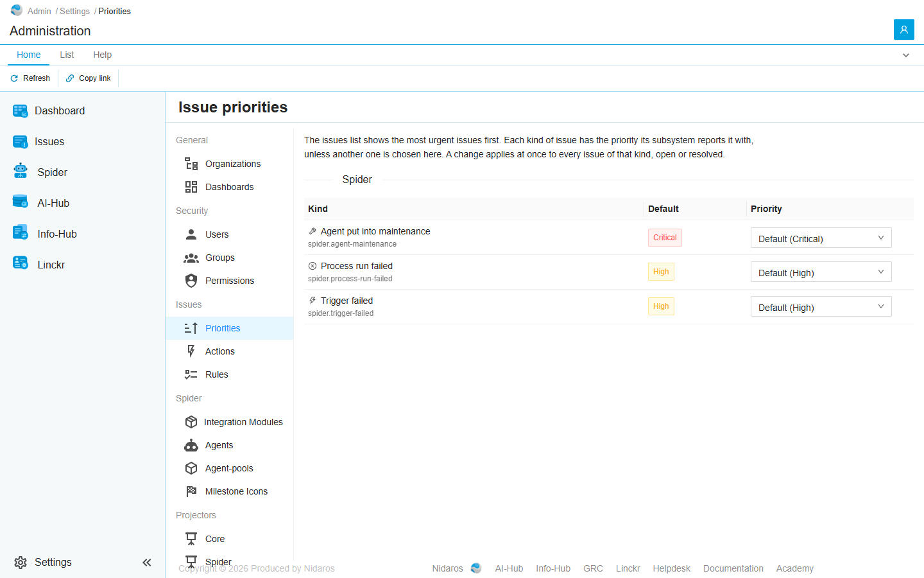Viewport: 924px width, 578px height.
Task: Open the GRC footer link
Action: tap(593, 568)
